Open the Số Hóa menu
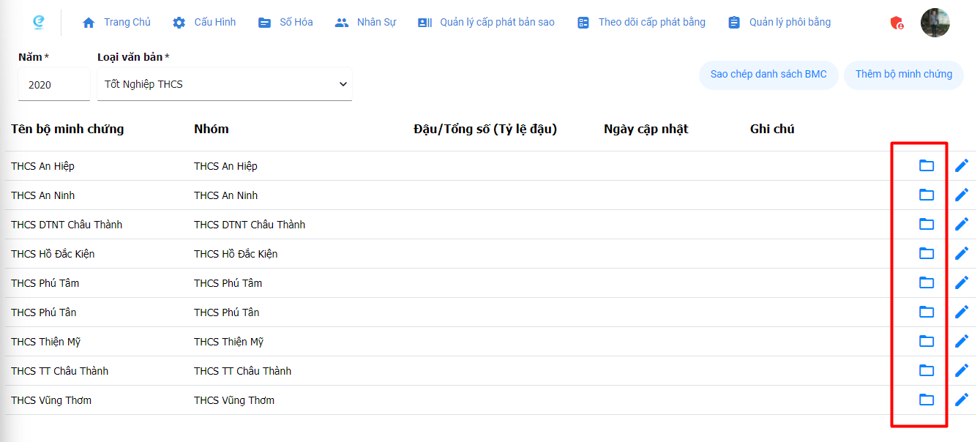Screen dimensions: 980x442 click(x=285, y=23)
